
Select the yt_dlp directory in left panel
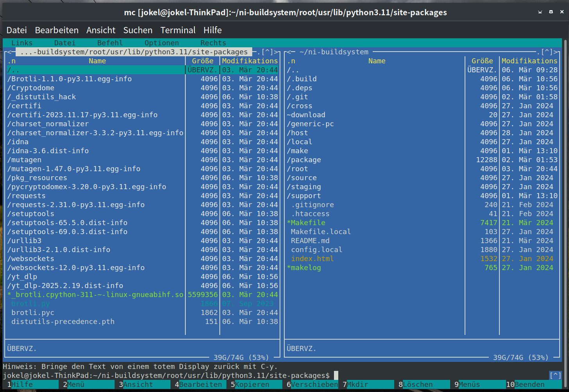tap(24, 277)
